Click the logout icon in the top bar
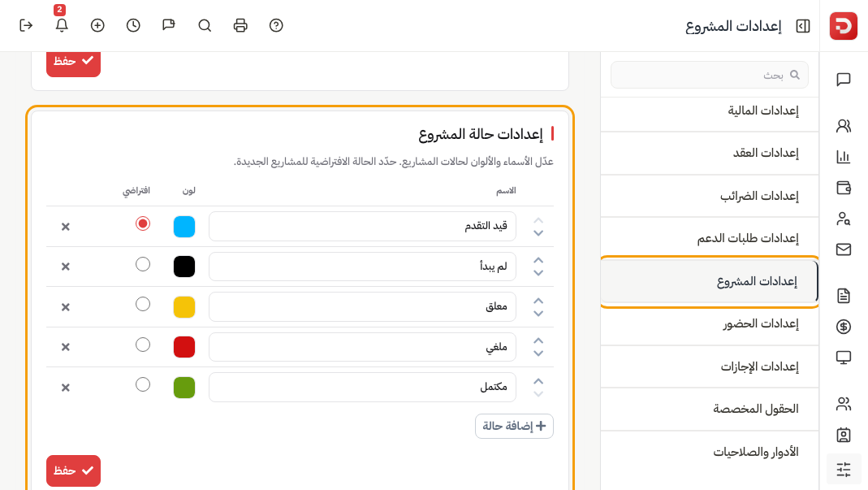Viewport: 868px width, 490px height. click(26, 25)
